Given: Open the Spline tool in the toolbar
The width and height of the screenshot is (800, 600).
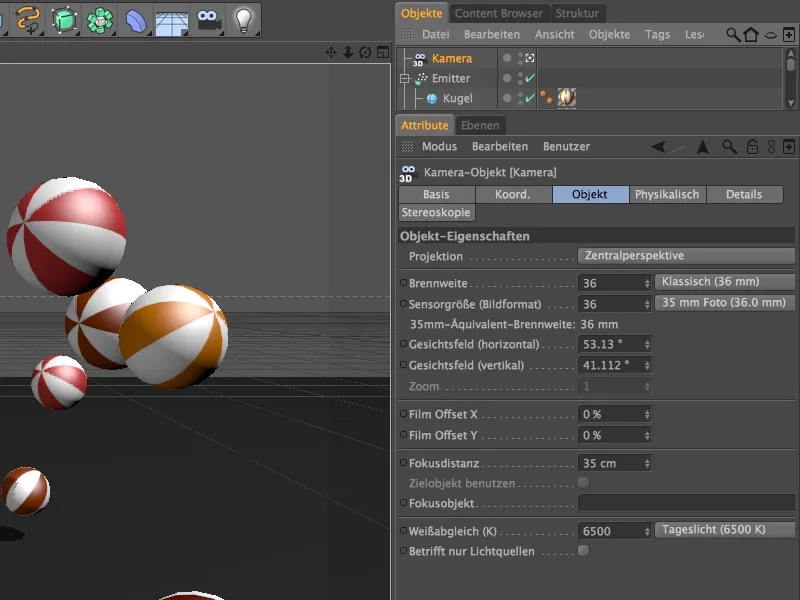Looking at the screenshot, I should (27, 18).
